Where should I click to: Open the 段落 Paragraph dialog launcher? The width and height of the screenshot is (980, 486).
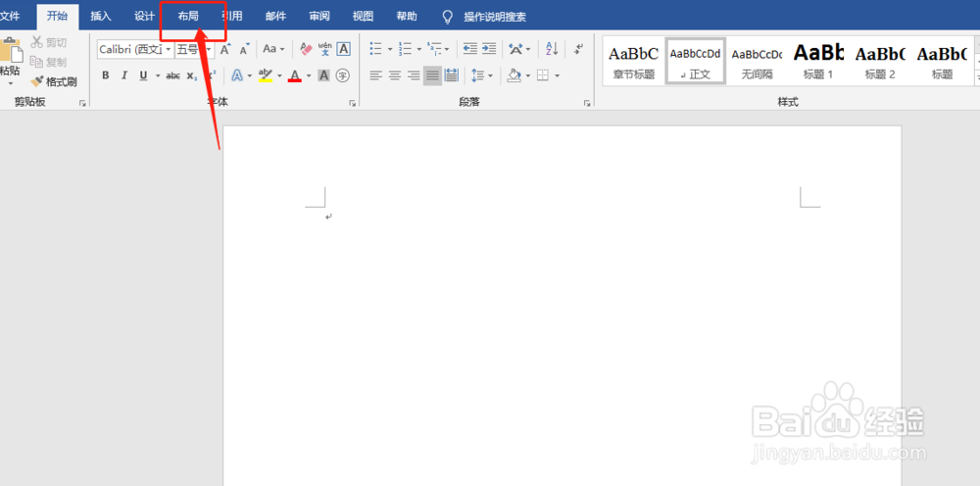(x=587, y=104)
